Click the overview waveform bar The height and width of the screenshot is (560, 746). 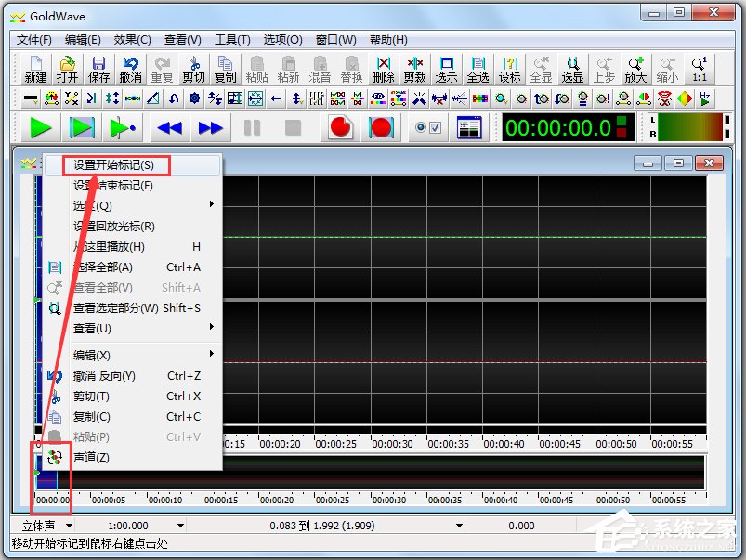(370, 473)
